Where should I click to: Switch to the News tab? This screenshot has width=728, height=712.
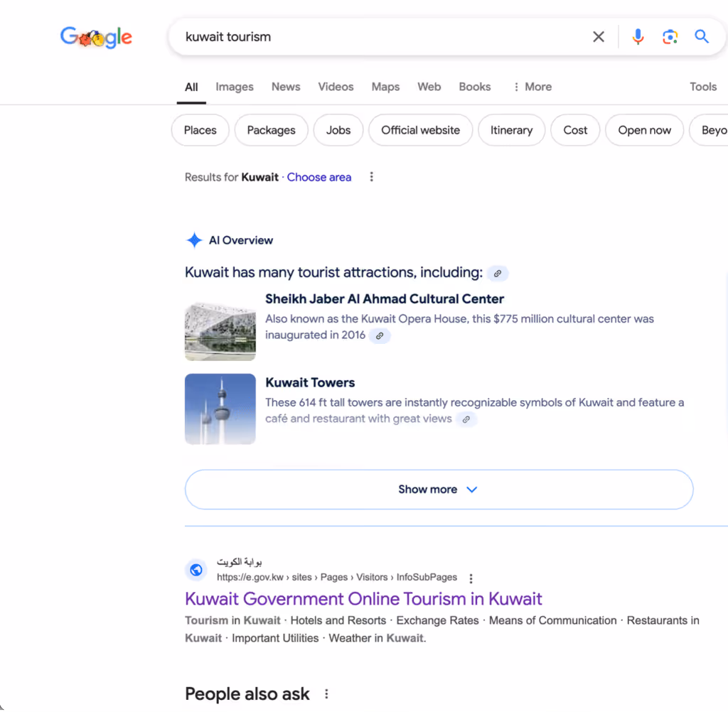tap(286, 87)
